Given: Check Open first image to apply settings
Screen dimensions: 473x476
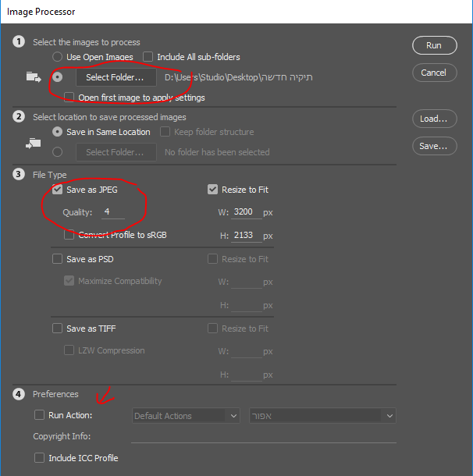Looking at the screenshot, I should [69, 98].
